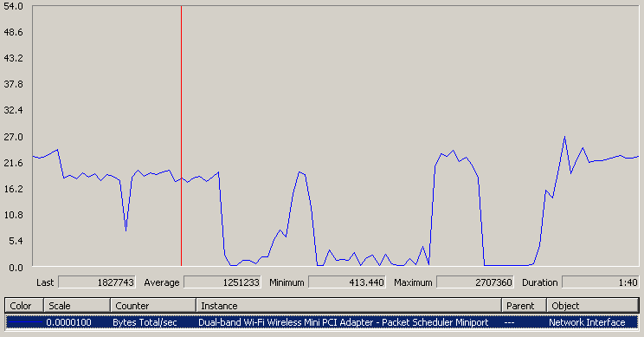This screenshot has width=644, height=337.
Task: Click the Object column header
Action: [x=593, y=306]
